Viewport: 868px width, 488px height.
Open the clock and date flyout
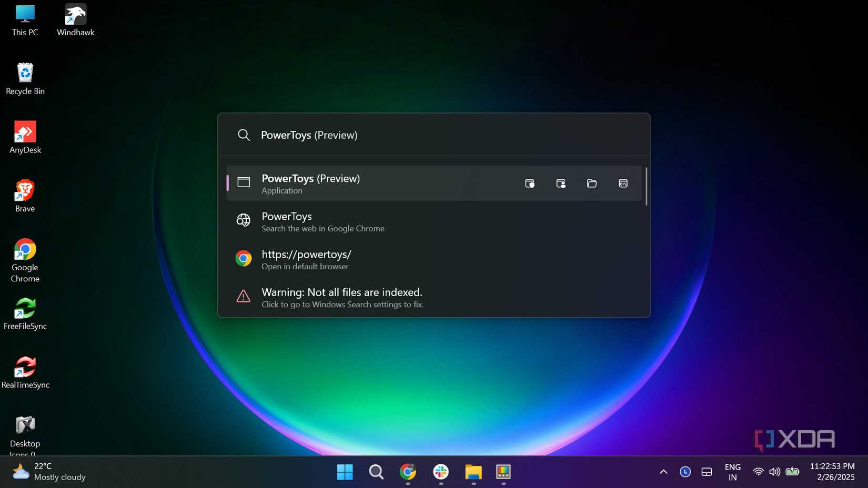[x=832, y=472]
